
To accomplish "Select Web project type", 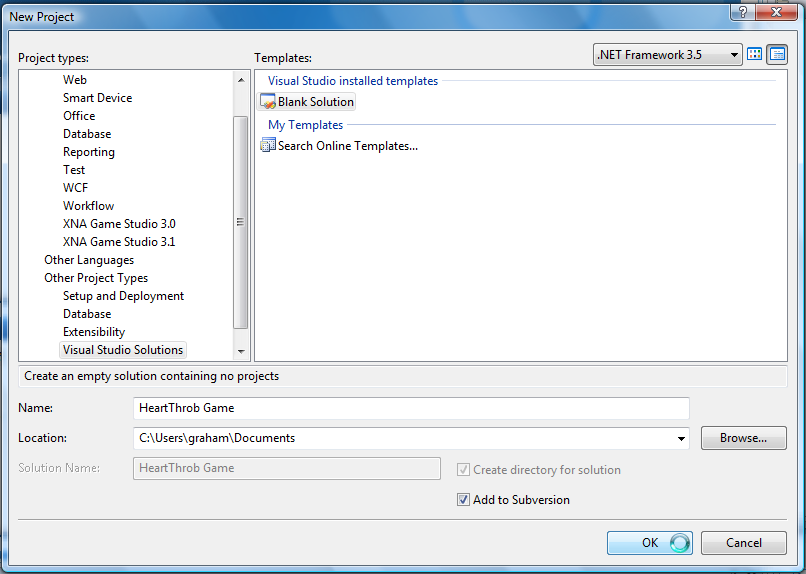I will [75, 80].
